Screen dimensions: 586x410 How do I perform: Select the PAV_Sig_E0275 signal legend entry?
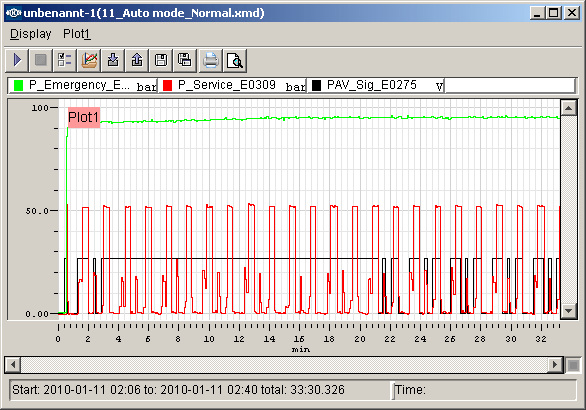376,86
